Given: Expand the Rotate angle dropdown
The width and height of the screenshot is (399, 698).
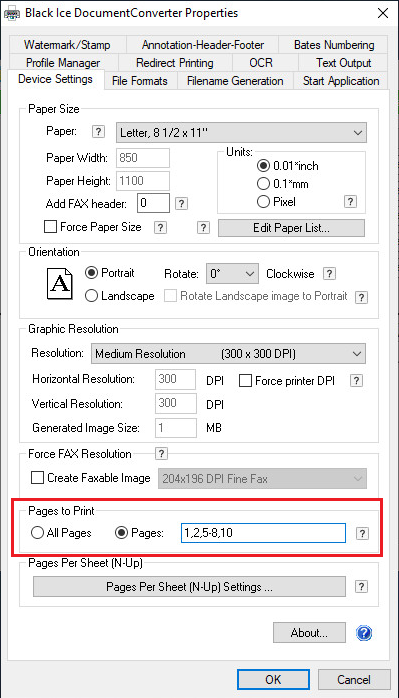Looking at the screenshot, I should (232, 273).
